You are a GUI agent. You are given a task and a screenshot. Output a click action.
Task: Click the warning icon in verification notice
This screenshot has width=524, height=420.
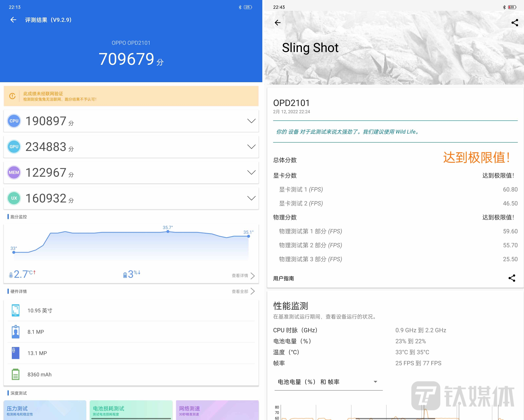(12, 96)
